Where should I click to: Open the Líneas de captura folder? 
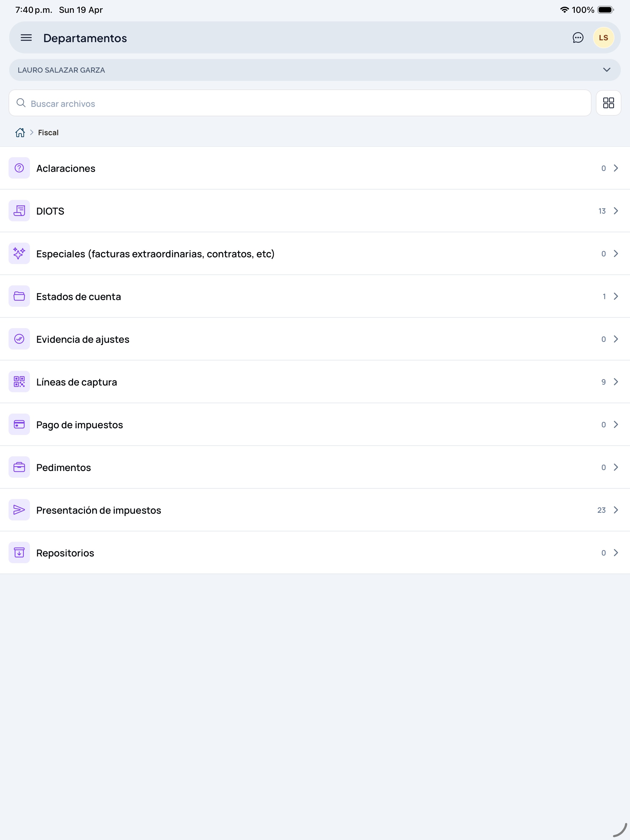[x=315, y=382]
